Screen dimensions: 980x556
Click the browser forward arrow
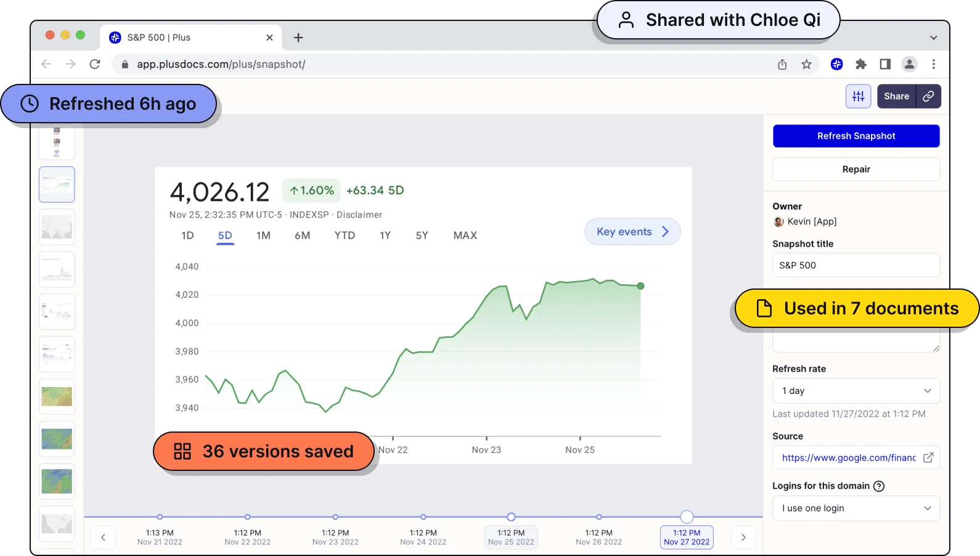pyautogui.click(x=71, y=64)
